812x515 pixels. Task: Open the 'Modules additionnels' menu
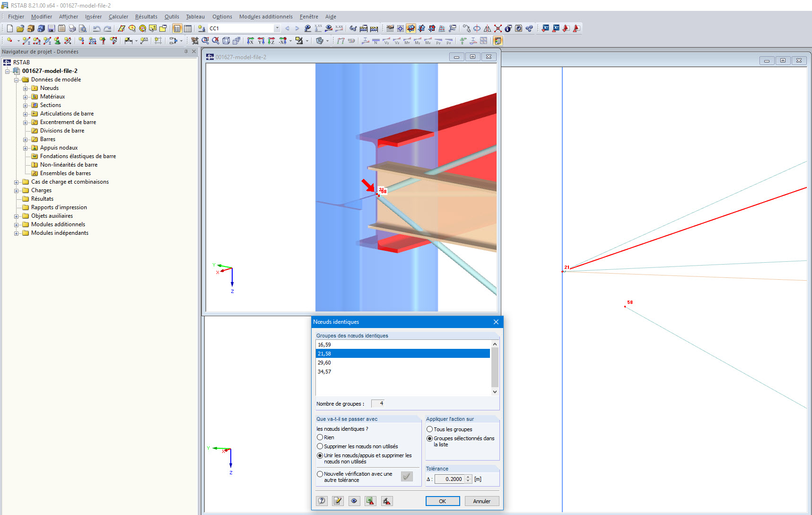click(266, 17)
